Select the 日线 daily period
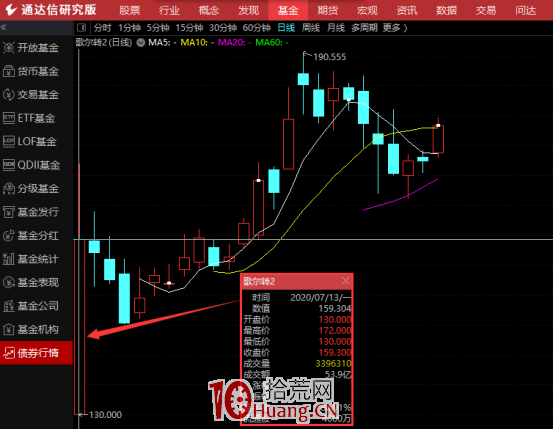Screen dimensions: 554x430 click(286, 28)
